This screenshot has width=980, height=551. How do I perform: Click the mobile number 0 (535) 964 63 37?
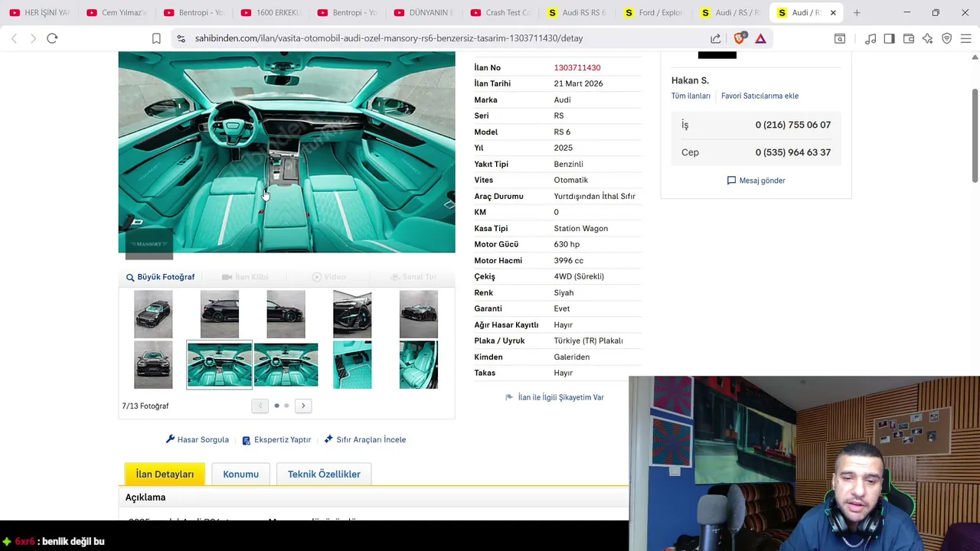tap(792, 152)
